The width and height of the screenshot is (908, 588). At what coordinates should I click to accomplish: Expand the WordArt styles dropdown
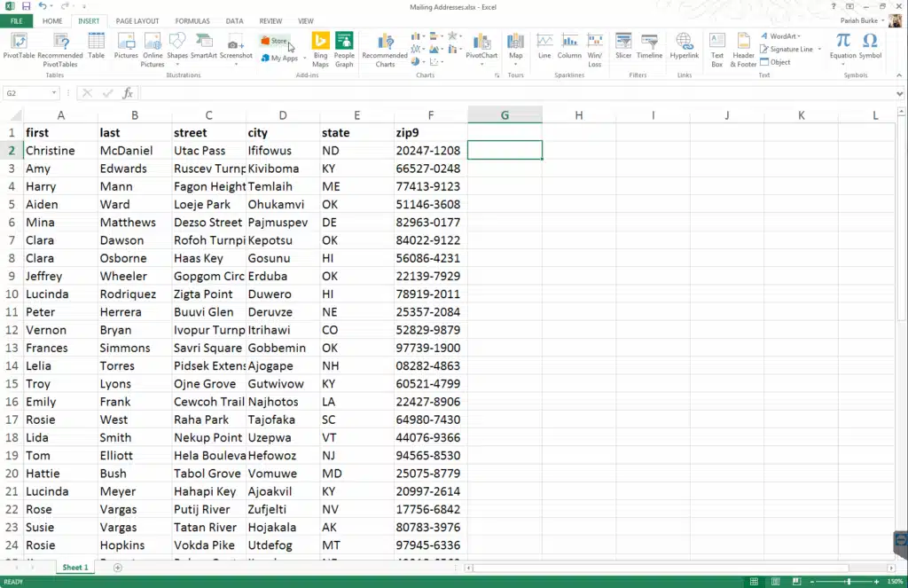[x=801, y=36]
